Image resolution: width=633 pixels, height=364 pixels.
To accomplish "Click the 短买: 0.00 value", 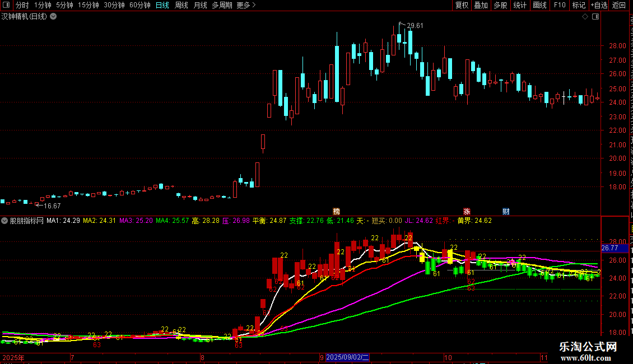I will pyautogui.click(x=387, y=221).
